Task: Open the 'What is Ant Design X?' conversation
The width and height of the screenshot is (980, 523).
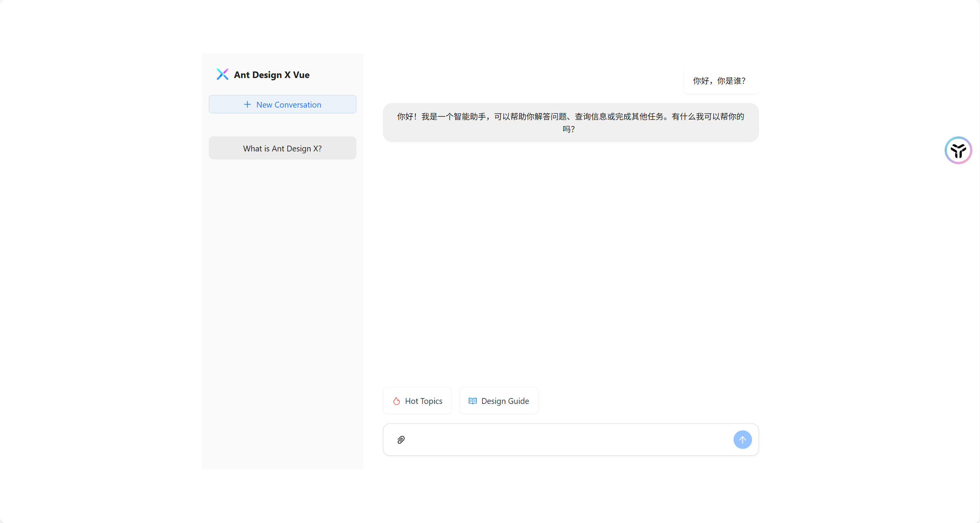Action: tap(282, 148)
